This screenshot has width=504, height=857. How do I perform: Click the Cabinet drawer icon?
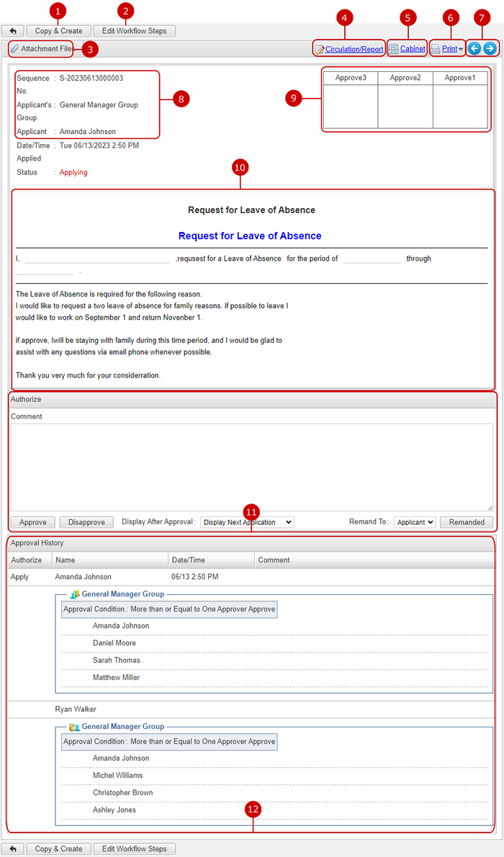pos(393,49)
